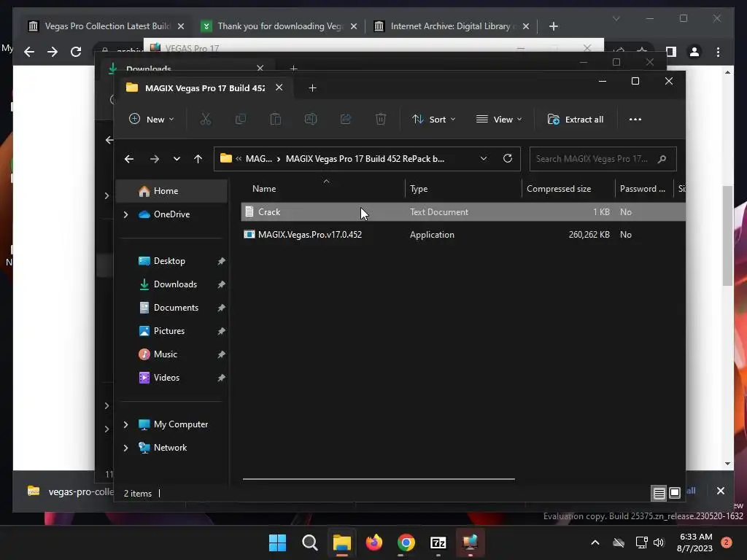Open Windows Start menu

[x=277, y=542]
